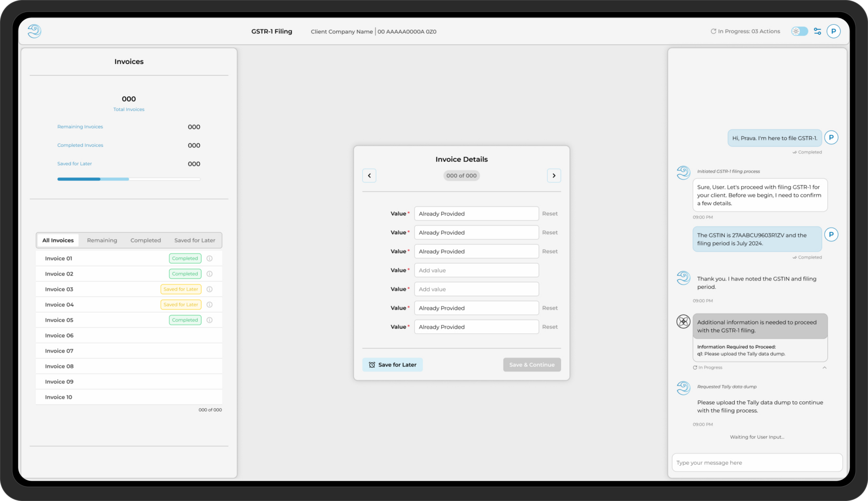The height and width of the screenshot is (501, 868).
Task: Click info icon next to Invoice 01
Action: (x=210, y=258)
